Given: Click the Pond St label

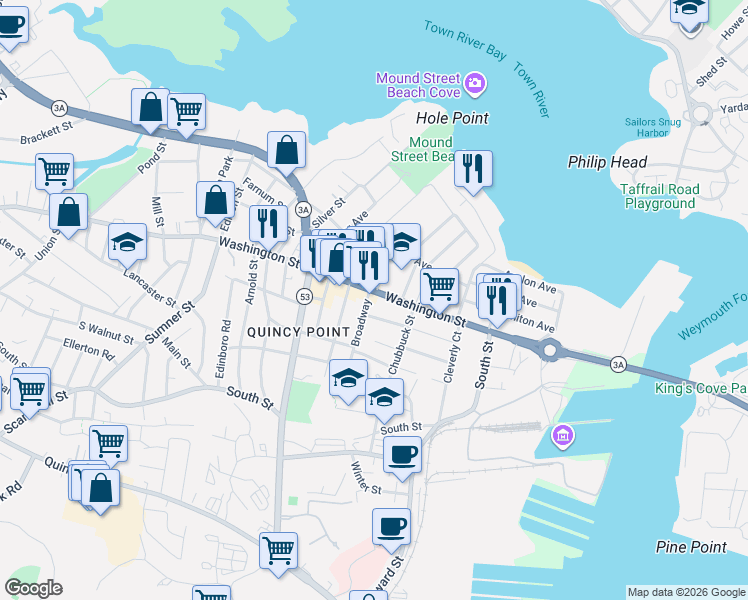Looking at the screenshot, I should point(152,158).
